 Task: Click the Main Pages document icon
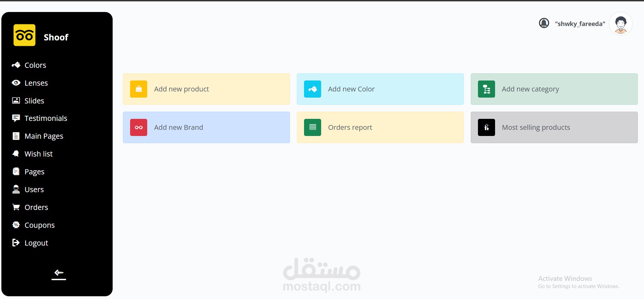pyautogui.click(x=16, y=136)
